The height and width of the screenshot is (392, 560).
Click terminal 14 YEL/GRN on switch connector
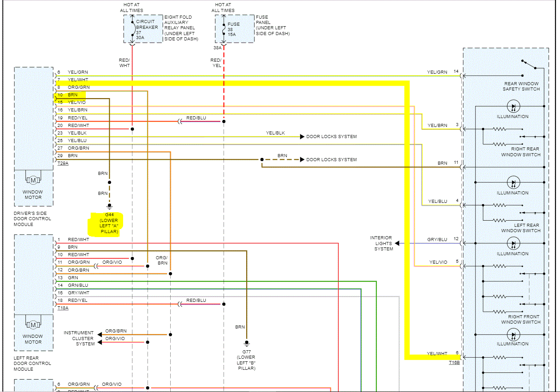[x=443, y=72]
